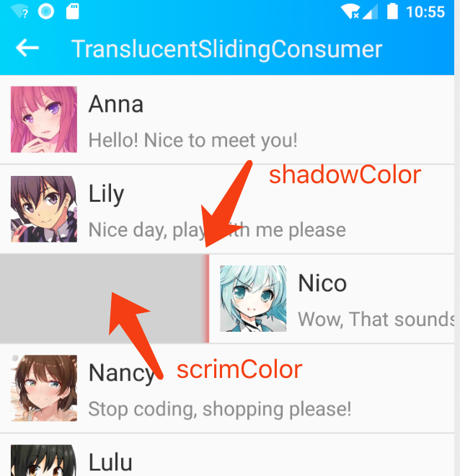
Task: Open Nancy's brown-haired avatar
Action: point(44,388)
